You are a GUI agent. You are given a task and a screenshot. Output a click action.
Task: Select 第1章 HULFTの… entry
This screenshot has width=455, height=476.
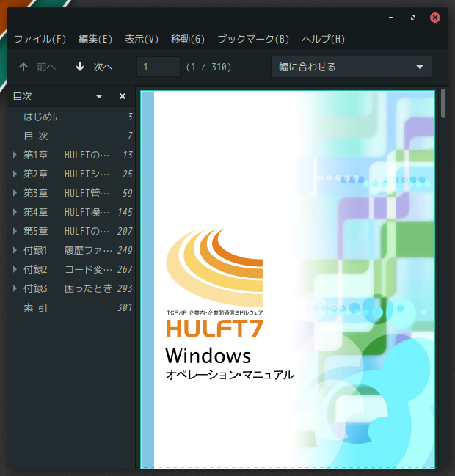72,155
